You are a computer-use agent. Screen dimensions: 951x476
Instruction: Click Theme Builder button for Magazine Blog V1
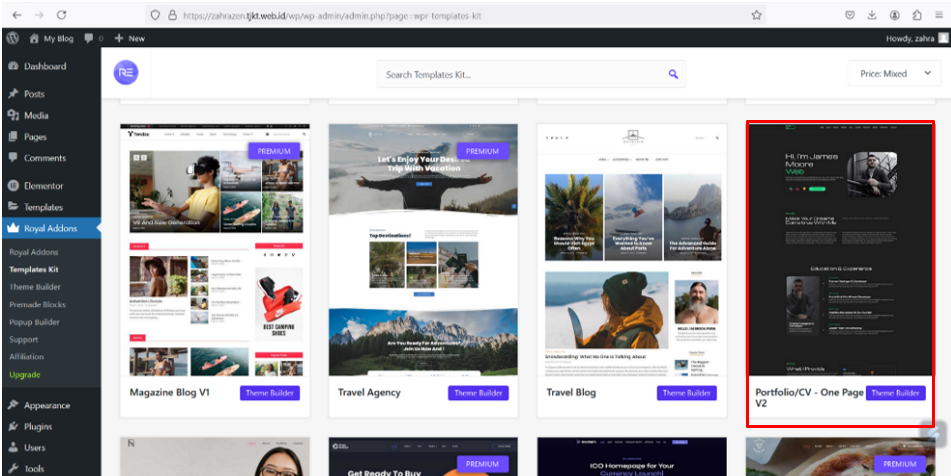click(270, 393)
